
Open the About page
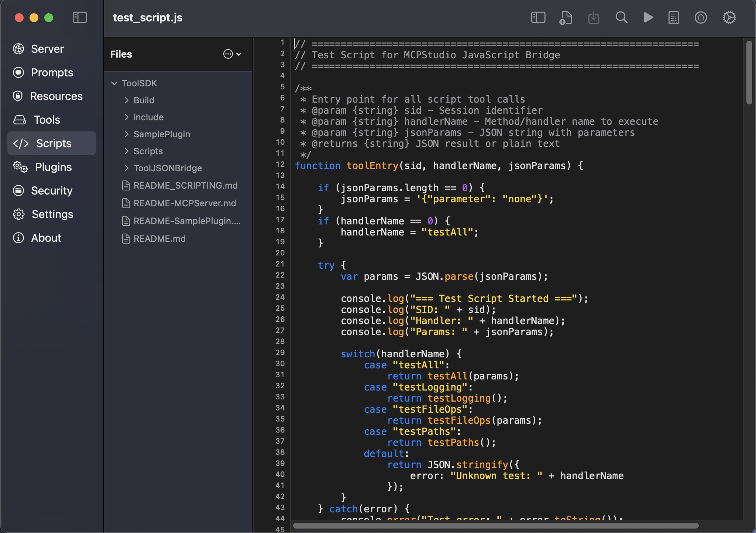click(x=46, y=238)
